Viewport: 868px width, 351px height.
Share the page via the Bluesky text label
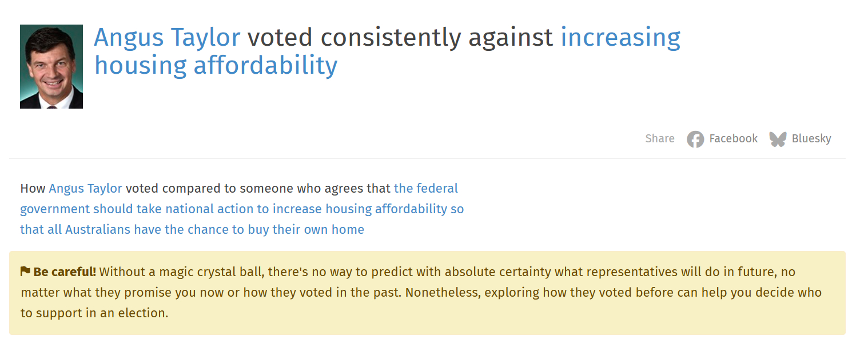811,139
